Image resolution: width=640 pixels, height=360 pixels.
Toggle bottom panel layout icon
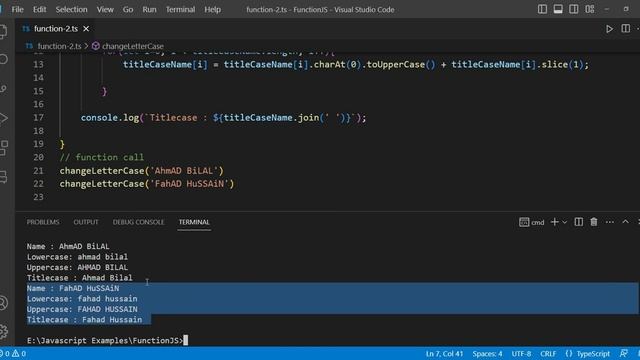(x=558, y=9)
